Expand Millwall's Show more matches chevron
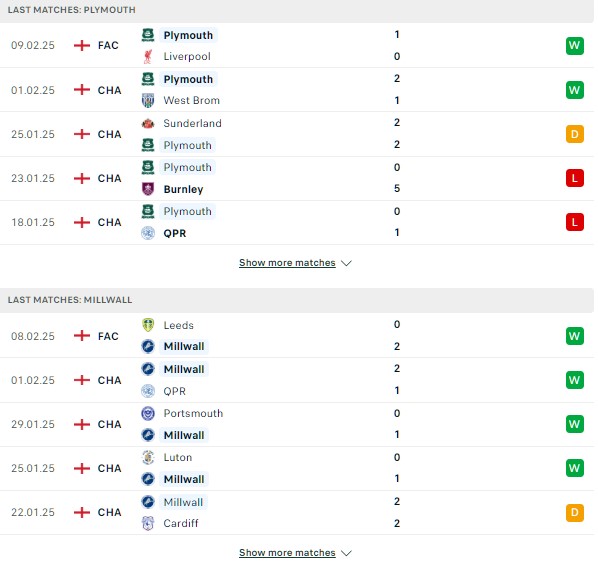The width and height of the screenshot is (598, 572). [346, 553]
